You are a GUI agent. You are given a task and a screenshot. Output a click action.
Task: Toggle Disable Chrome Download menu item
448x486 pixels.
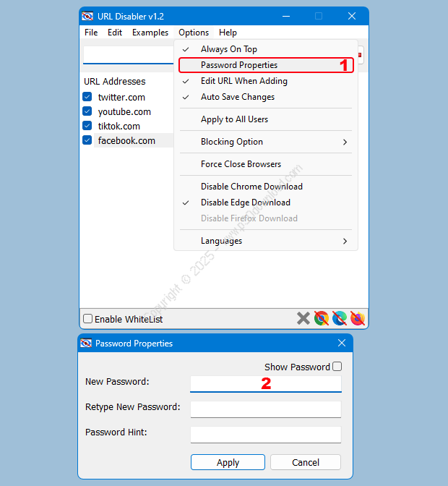tap(251, 187)
